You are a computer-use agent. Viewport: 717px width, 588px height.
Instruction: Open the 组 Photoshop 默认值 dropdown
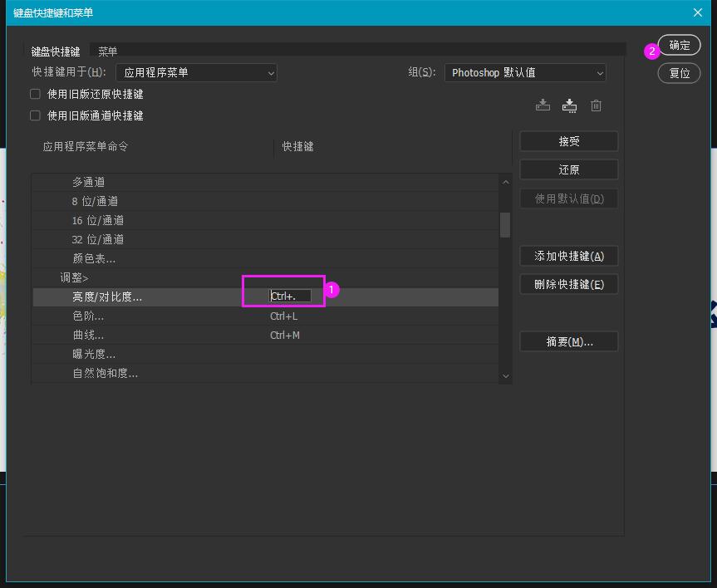(525, 73)
